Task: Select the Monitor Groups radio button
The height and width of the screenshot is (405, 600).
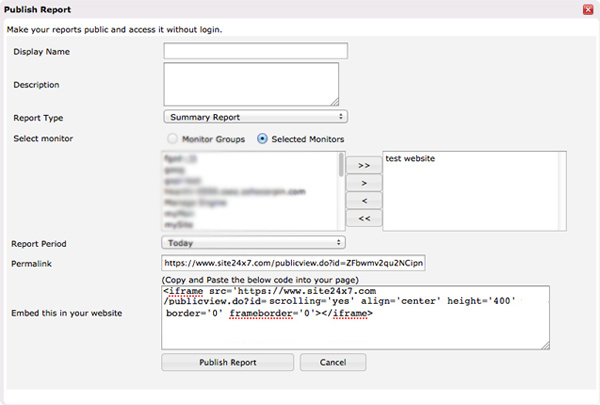Action: (x=174, y=138)
